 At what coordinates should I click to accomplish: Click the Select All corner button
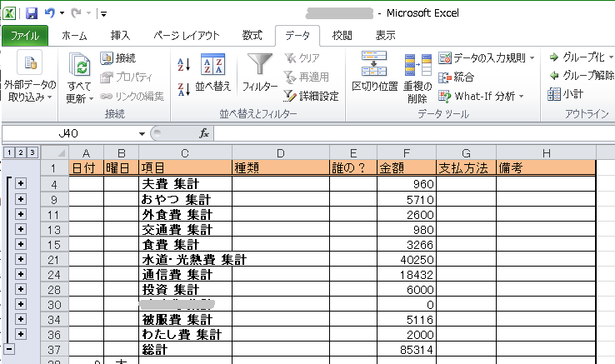coord(55,152)
